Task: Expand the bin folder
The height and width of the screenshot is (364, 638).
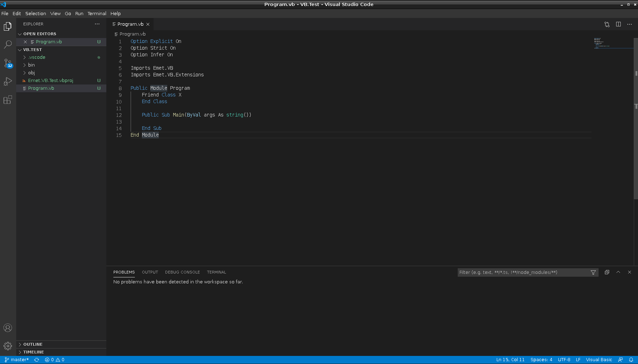Action: pyautogui.click(x=31, y=65)
